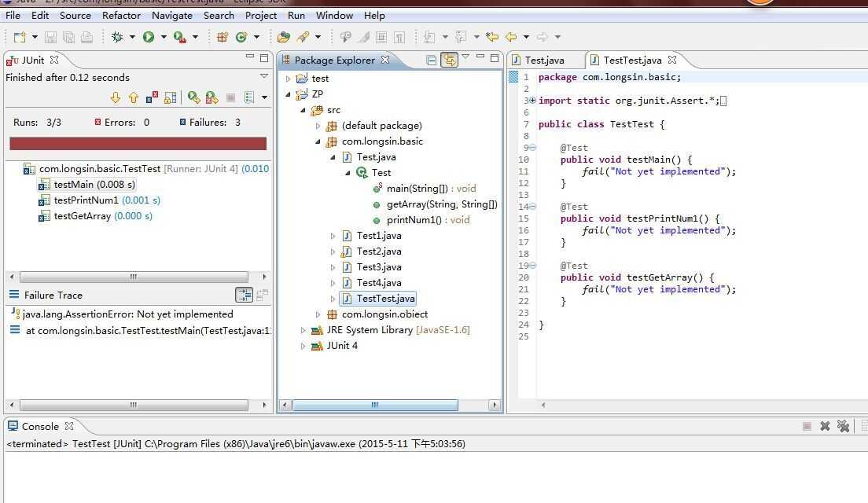Expand the JRE System Library node
Image resolution: width=868 pixels, height=503 pixels.
(x=303, y=330)
